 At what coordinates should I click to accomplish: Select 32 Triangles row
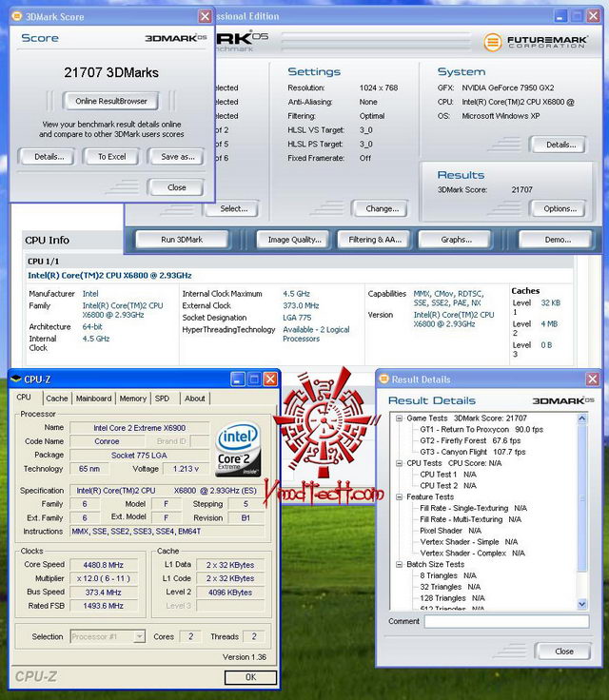(x=450, y=587)
